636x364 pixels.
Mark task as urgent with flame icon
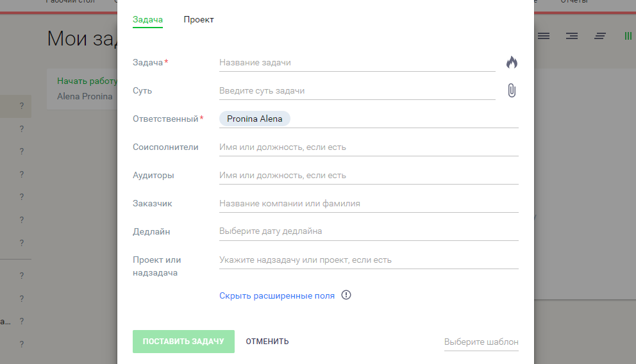(x=511, y=62)
